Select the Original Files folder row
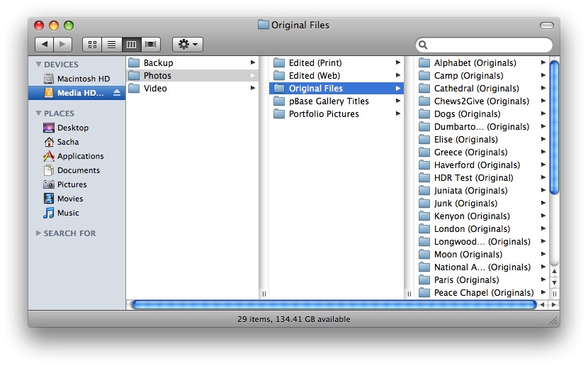Viewport: 588px width, 366px height. 337,88
